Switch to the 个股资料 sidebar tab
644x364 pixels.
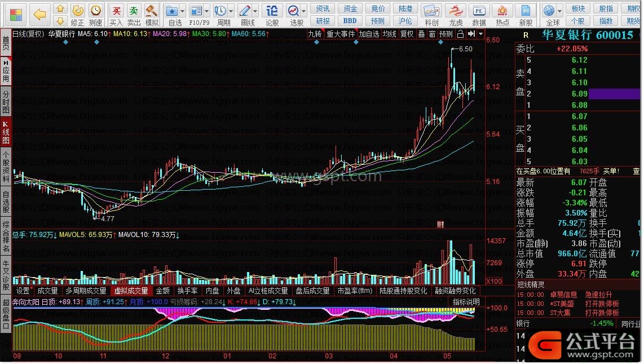point(6,168)
